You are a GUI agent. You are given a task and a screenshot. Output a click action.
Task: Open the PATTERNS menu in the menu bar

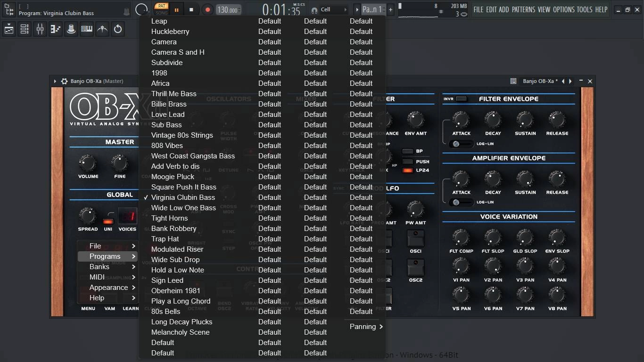pyautogui.click(x=523, y=9)
